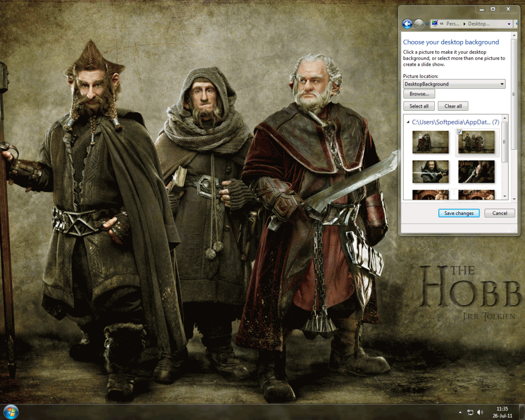
Task: Click the 'Pers...' breadcrumb in the address bar
Action: [453, 24]
